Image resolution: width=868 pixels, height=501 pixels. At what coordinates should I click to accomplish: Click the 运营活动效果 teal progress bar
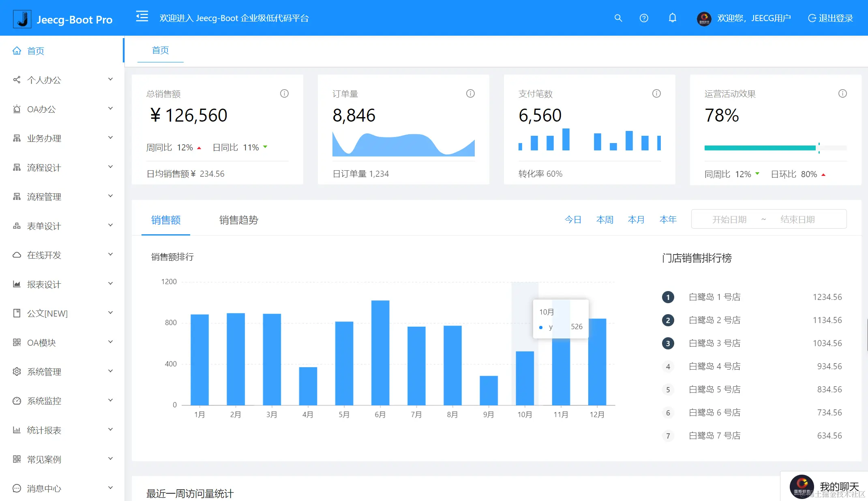[x=760, y=148]
